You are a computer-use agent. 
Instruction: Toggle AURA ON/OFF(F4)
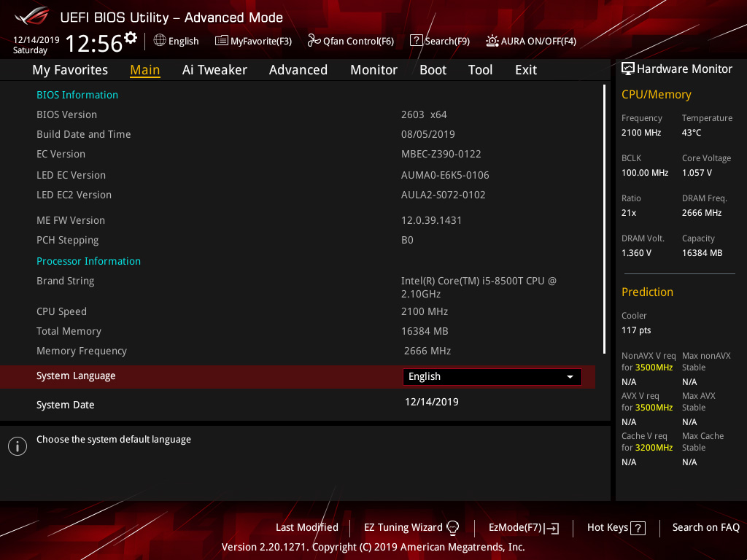coord(531,41)
